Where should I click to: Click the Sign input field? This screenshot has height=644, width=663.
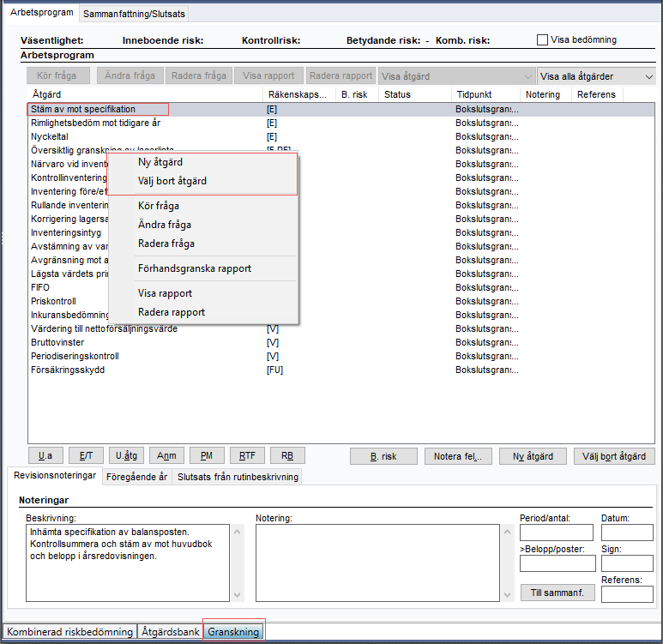[627, 563]
